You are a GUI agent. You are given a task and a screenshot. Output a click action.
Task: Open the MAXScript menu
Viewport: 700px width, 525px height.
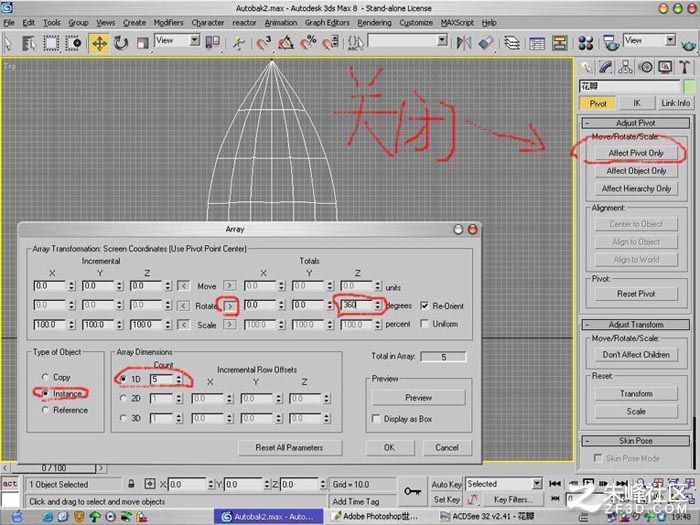(x=457, y=23)
